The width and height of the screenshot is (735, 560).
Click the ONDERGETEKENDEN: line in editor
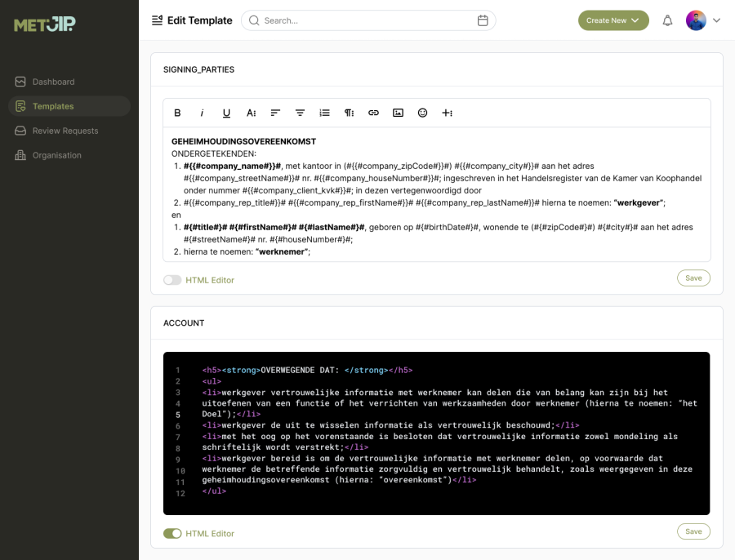(x=214, y=153)
